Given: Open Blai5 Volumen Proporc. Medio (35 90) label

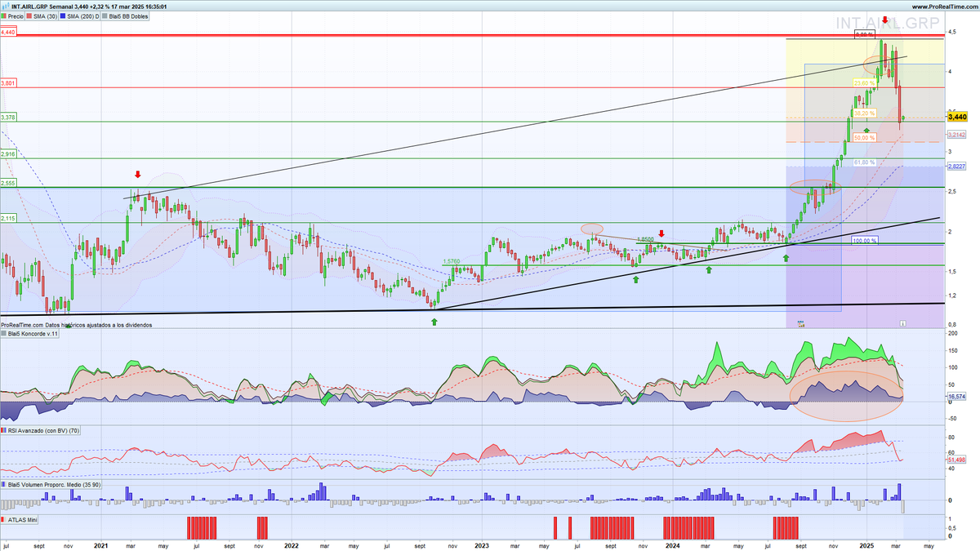Looking at the screenshot, I should click(x=51, y=485).
